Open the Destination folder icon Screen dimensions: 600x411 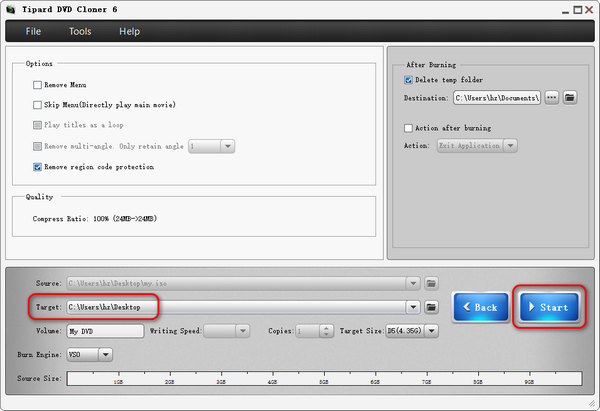click(570, 98)
